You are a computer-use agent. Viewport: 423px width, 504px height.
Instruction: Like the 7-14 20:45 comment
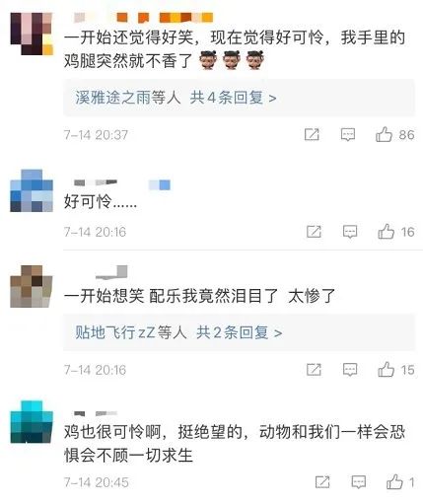(394, 482)
